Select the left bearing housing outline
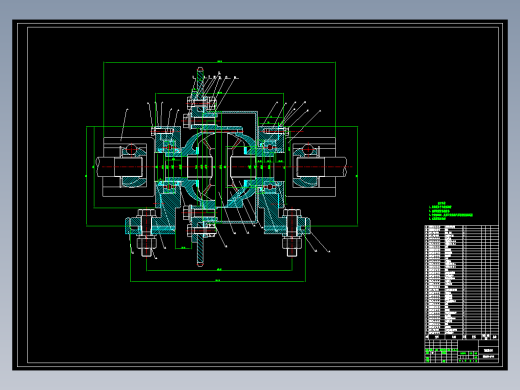The height and width of the screenshot is (390, 520). (x=128, y=167)
